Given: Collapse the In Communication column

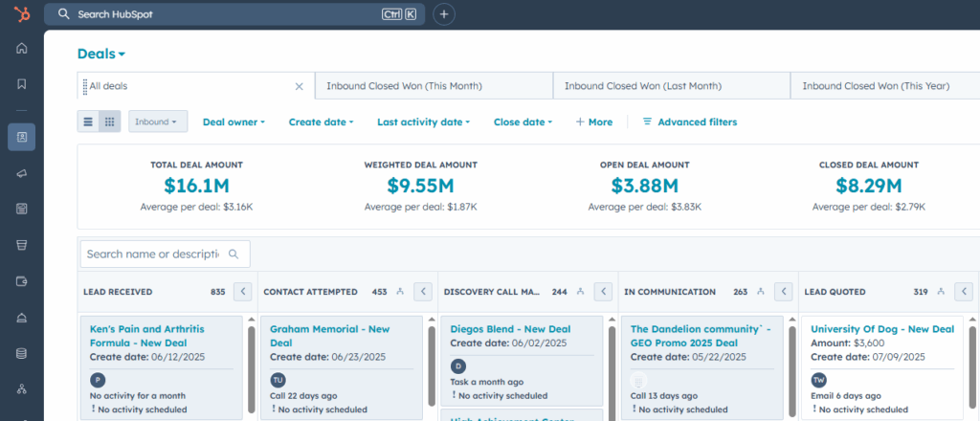Looking at the screenshot, I should coord(783,292).
